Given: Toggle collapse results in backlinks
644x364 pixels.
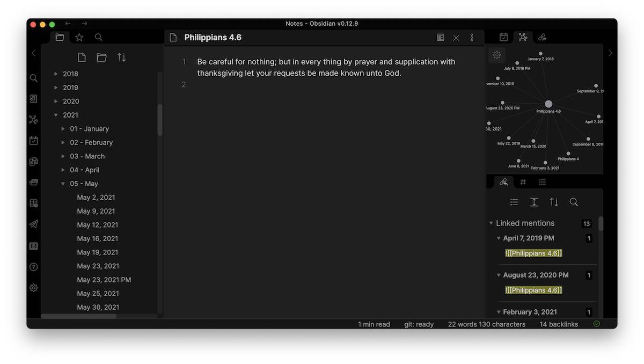Looking at the screenshot, I should (514, 202).
